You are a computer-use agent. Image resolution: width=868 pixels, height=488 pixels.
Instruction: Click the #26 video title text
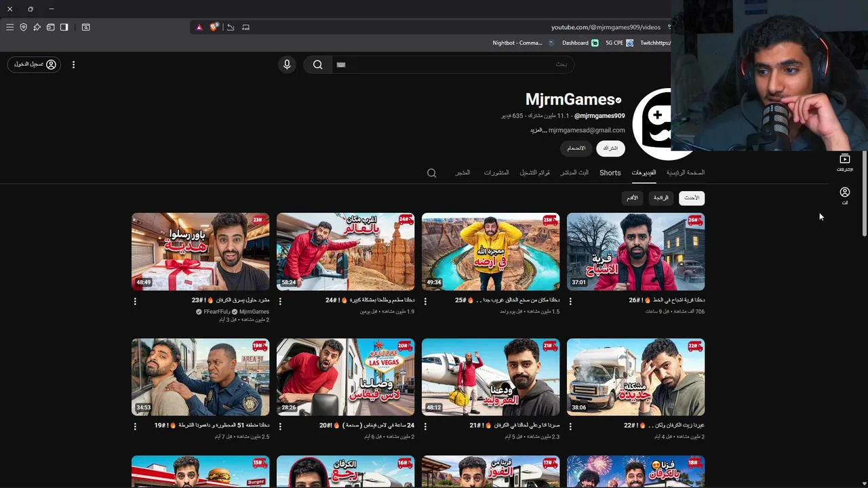(667, 300)
